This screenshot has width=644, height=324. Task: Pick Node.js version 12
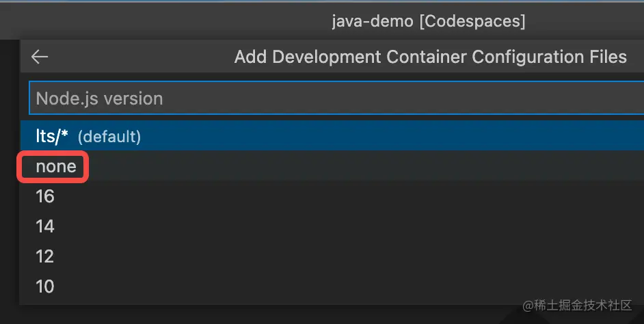click(x=332, y=256)
